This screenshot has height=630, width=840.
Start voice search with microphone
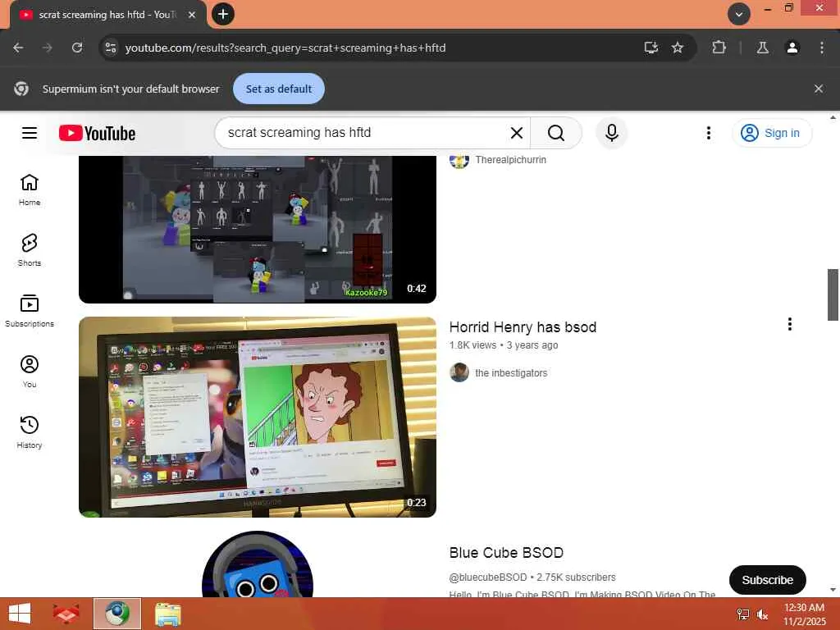(611, 133)
